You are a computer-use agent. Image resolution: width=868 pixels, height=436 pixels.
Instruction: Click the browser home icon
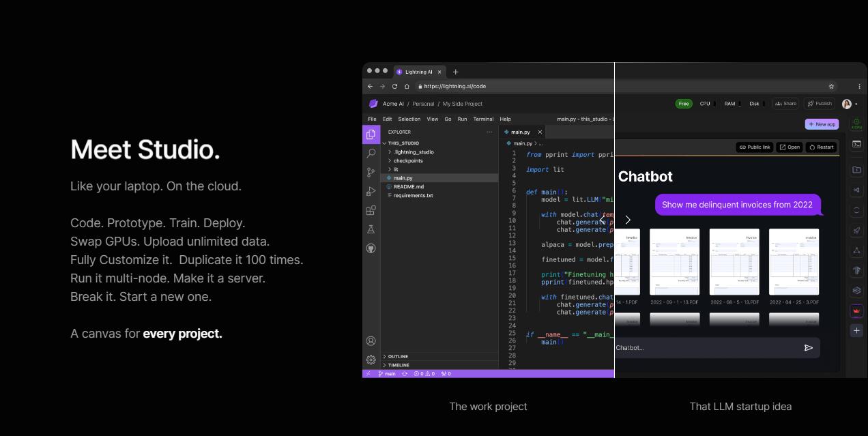coord(407,86)
